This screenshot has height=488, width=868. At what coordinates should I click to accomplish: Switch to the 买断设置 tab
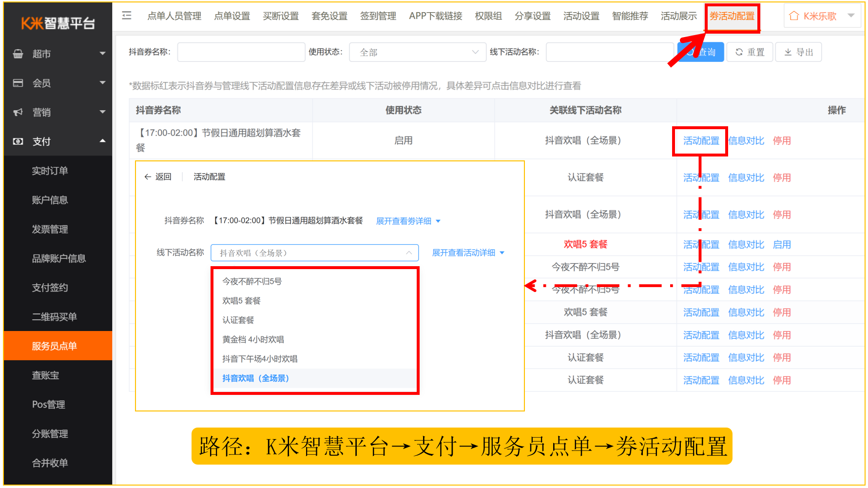pyautogui.click(x=281, y=16)
